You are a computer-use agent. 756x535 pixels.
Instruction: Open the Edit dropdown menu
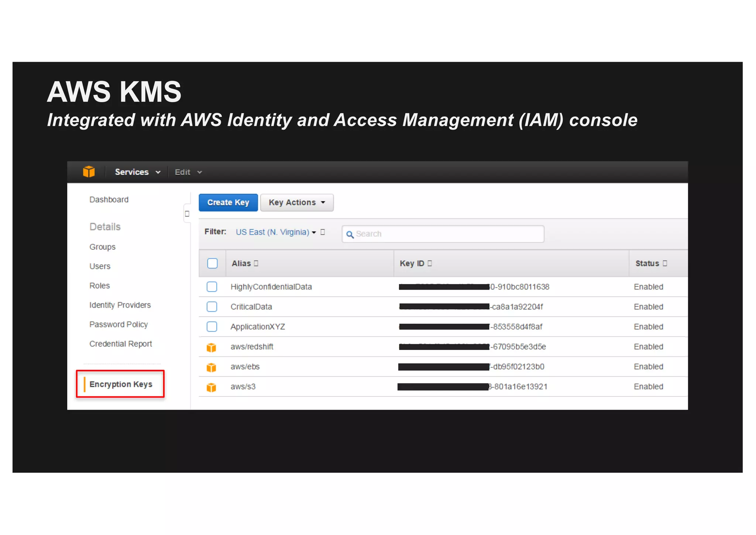[x=188, y=172]
